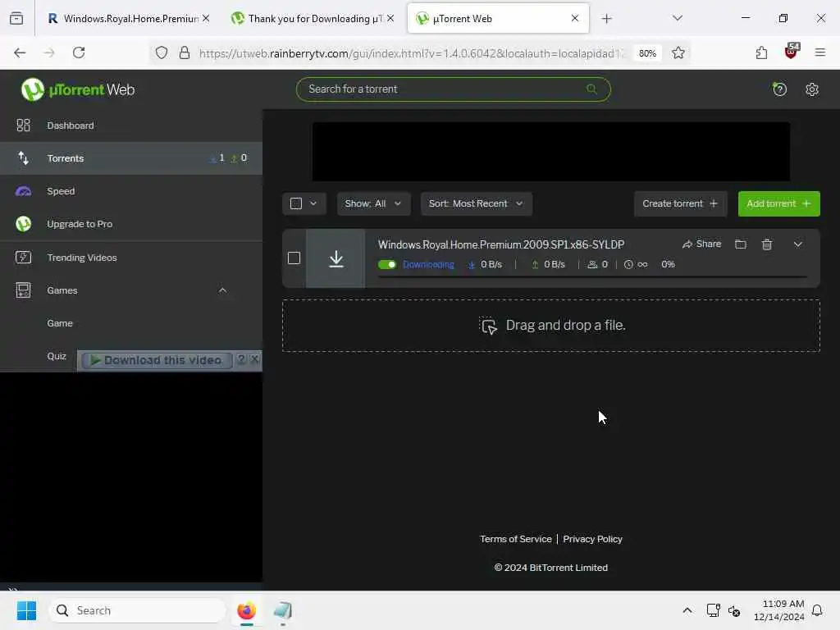
Task: Click the question mark on download video bar
Action: click(241, 359)
